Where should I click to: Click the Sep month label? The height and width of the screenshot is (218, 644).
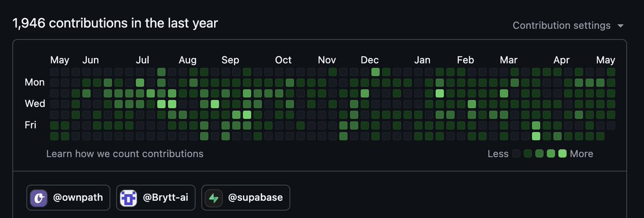(230, 59)
